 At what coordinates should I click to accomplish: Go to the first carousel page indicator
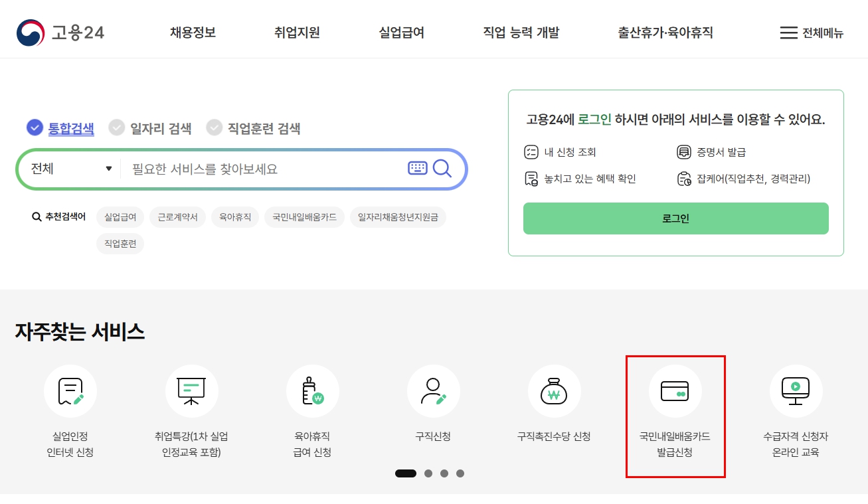coord(406,473)
